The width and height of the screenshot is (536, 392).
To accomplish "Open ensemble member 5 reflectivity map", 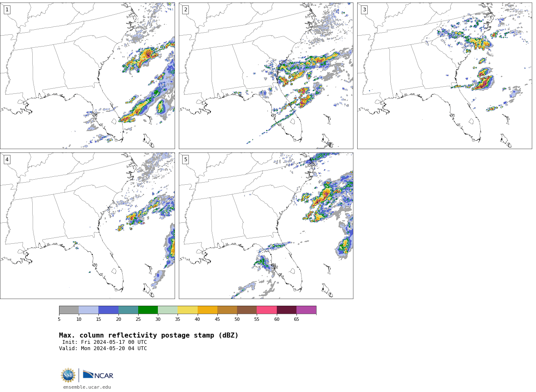I will coord(266,226).
